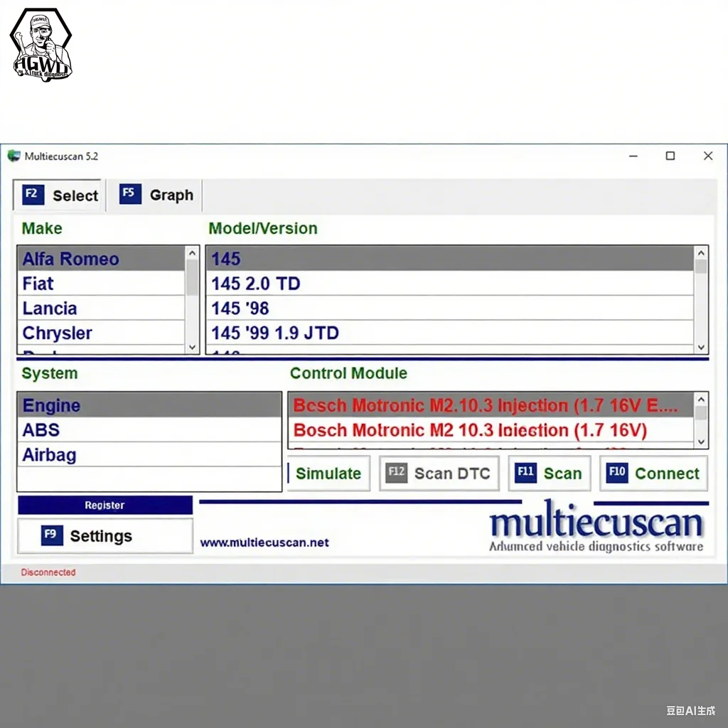Click Model/Version list scroll up arrow
728x728 pixels.
701,252
